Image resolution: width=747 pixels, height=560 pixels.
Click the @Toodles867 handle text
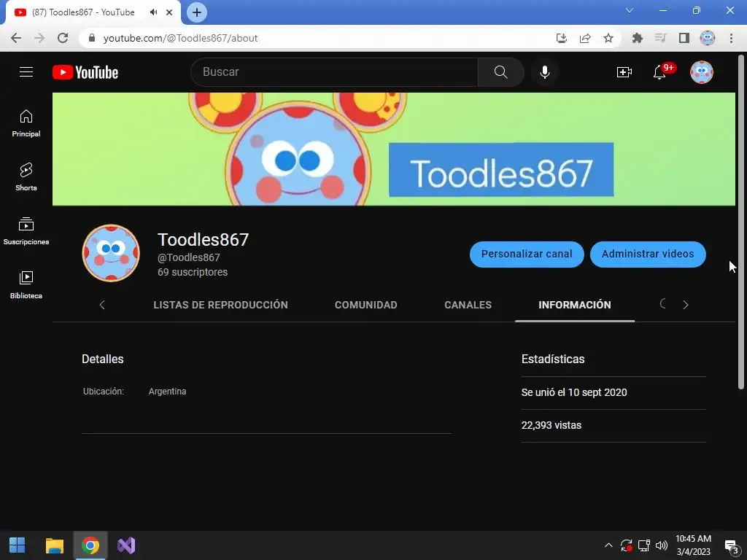point(189,257)
